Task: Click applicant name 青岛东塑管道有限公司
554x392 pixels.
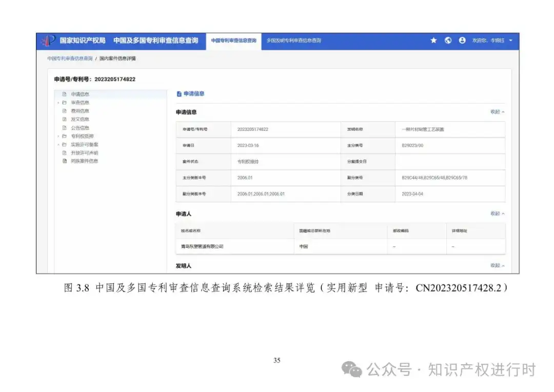Action: click(202, 246)
